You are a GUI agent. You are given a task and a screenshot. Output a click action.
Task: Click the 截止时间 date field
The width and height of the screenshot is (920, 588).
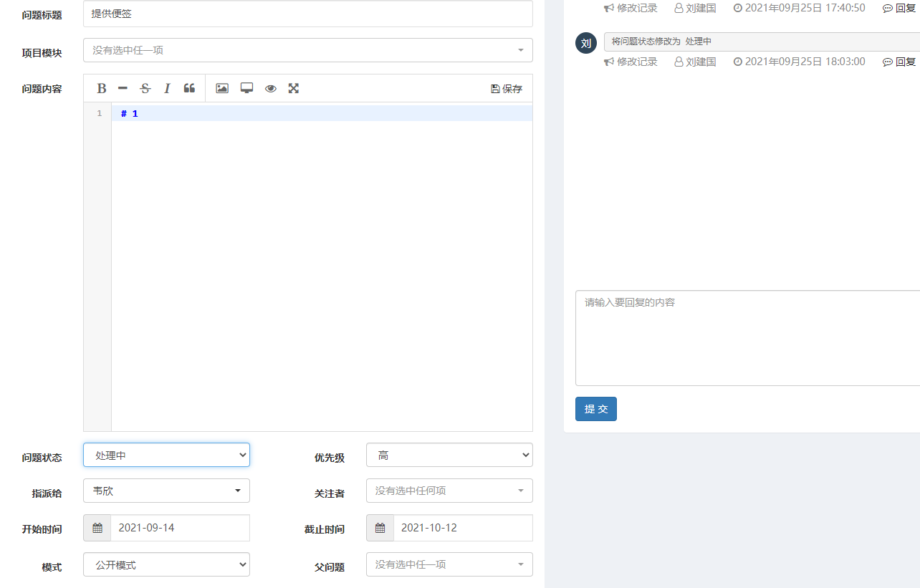[x=462, y=528]
